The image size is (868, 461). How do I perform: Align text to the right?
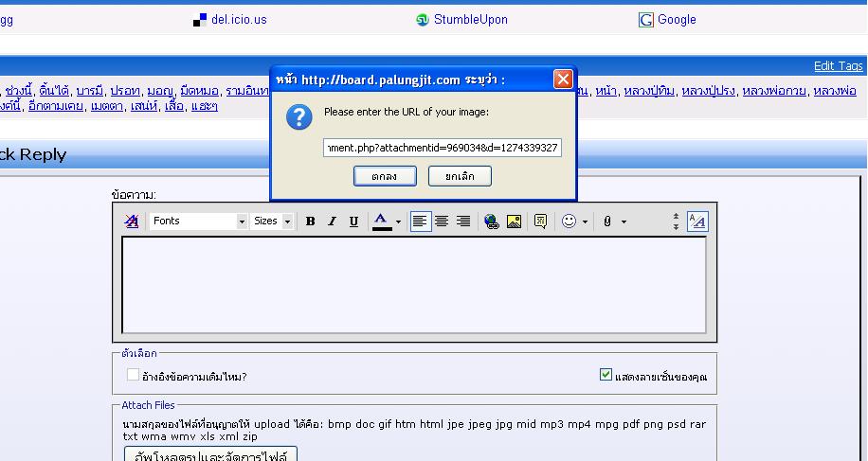[463, 222]
